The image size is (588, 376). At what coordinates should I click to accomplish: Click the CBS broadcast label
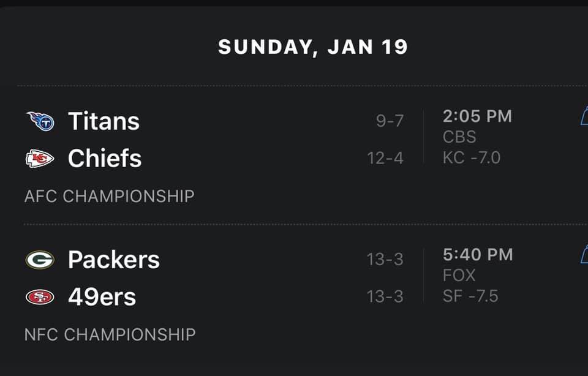click(459, 137)
